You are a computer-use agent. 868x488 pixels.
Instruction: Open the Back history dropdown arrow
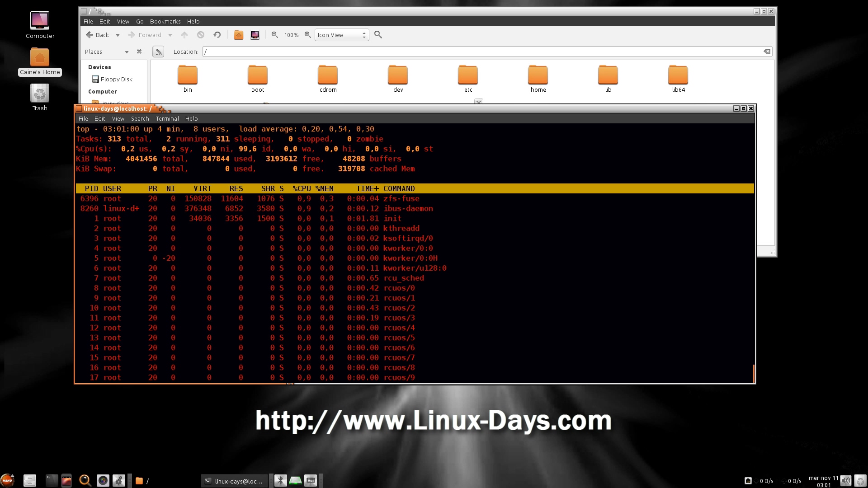[x=118, y=35]
